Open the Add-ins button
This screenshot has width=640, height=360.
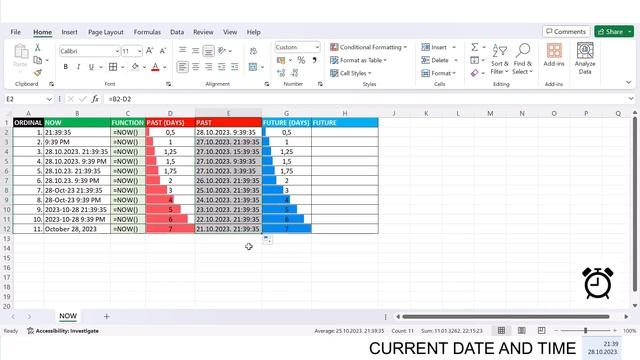click(x=554, y=55)
